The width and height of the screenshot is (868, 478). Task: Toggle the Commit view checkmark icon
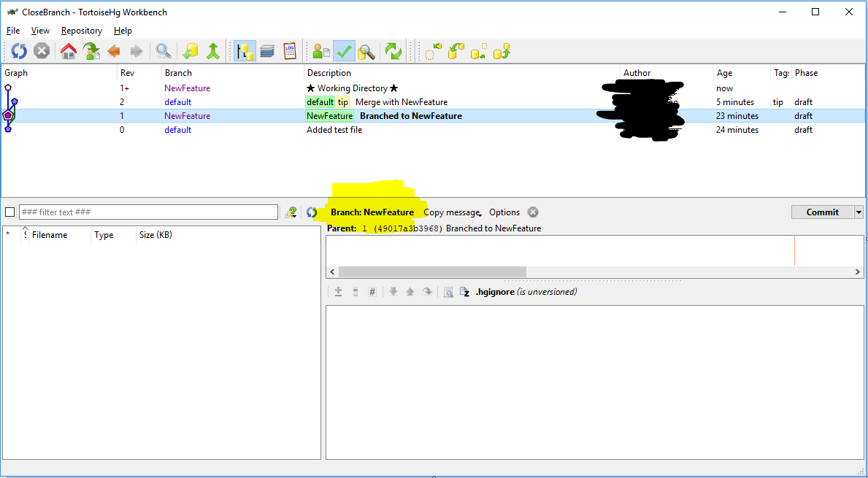pyautogui.click(x=344, y=52)
